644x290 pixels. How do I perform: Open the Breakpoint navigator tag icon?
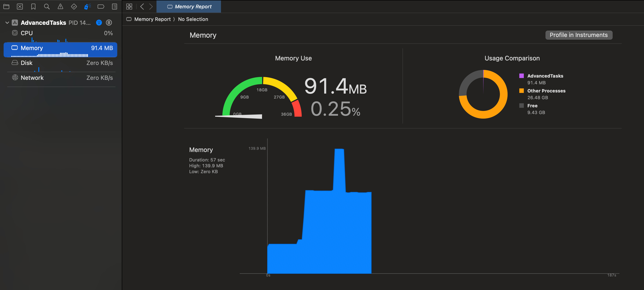[101, 7]
